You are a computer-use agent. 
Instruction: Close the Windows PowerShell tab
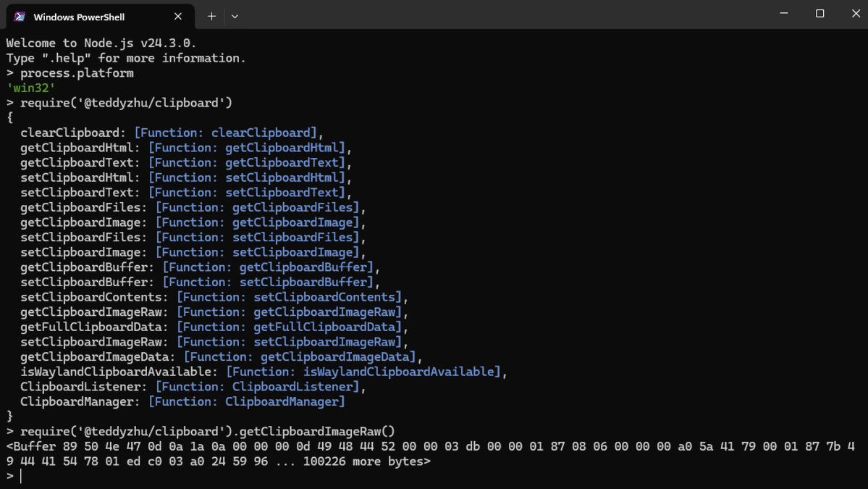177,17
